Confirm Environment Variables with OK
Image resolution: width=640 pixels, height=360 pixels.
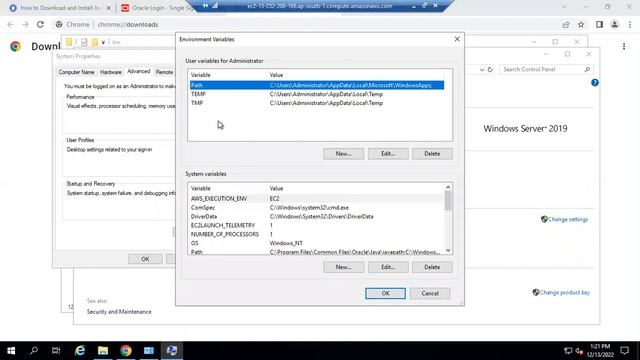[385, 293]
